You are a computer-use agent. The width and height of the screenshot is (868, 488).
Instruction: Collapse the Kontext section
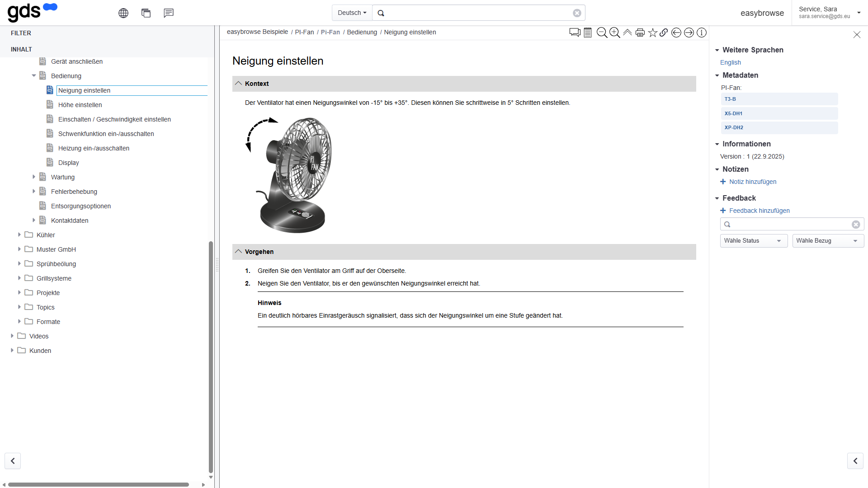pyautogui.click(x=238, y=84)
